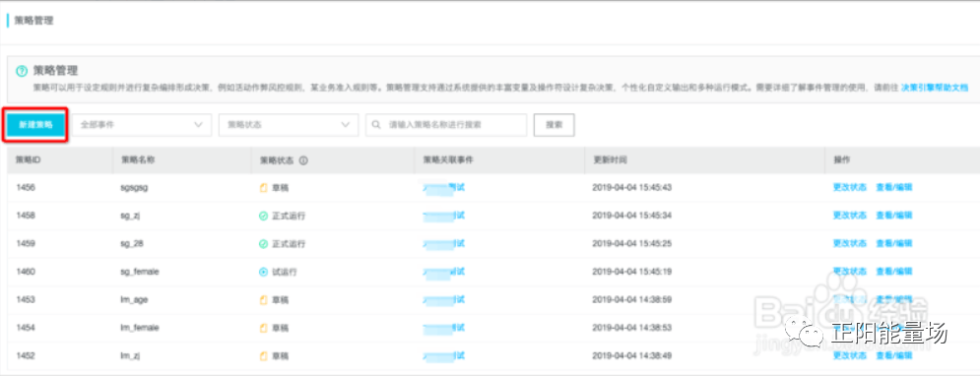Click 查看/编辑 for strategy 1456

893,187
